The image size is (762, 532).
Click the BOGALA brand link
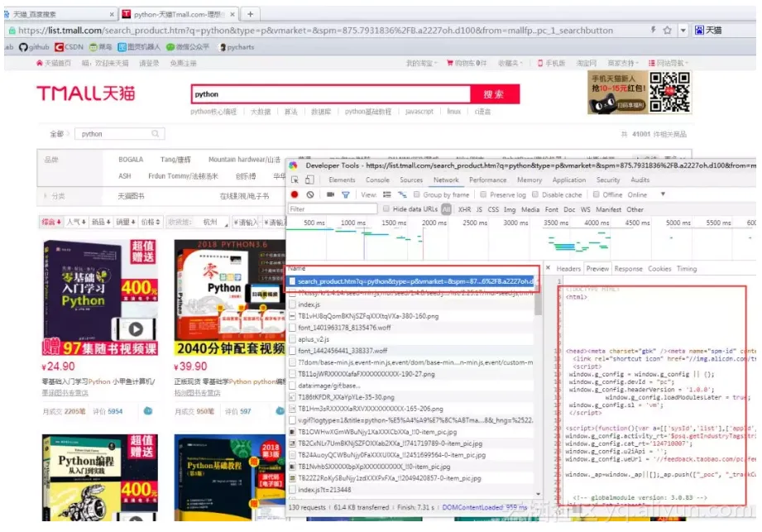131,160
